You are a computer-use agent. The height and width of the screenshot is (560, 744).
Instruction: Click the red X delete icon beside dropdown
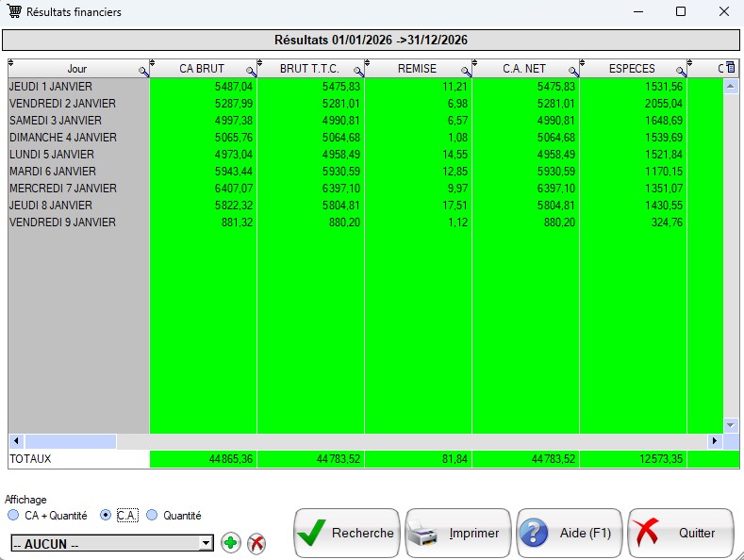[256, 543]
